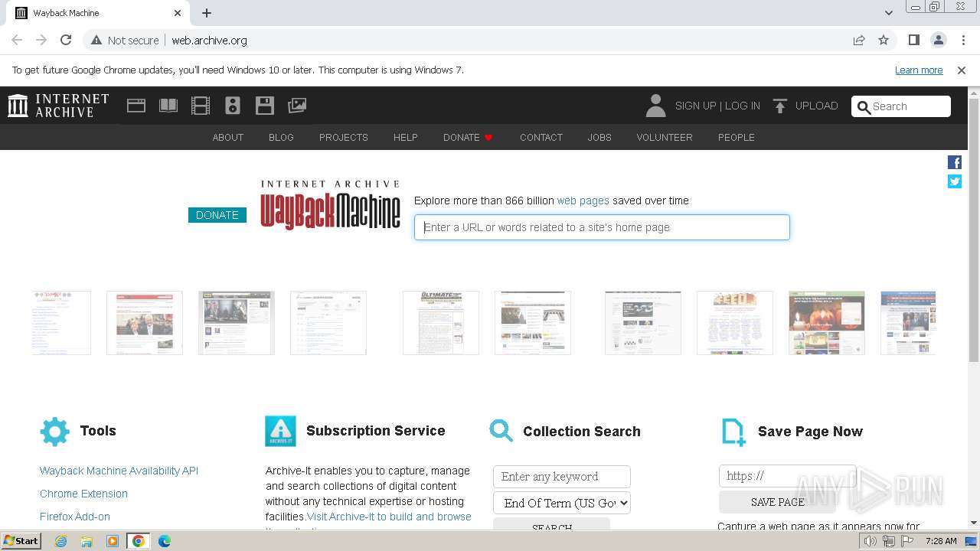Reload the page in Chrome
The image size is (980, 551).
point(66,40)
